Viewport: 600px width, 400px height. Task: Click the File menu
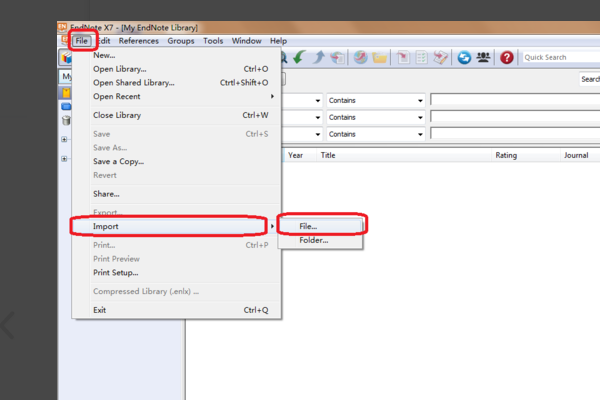point(81,41)
